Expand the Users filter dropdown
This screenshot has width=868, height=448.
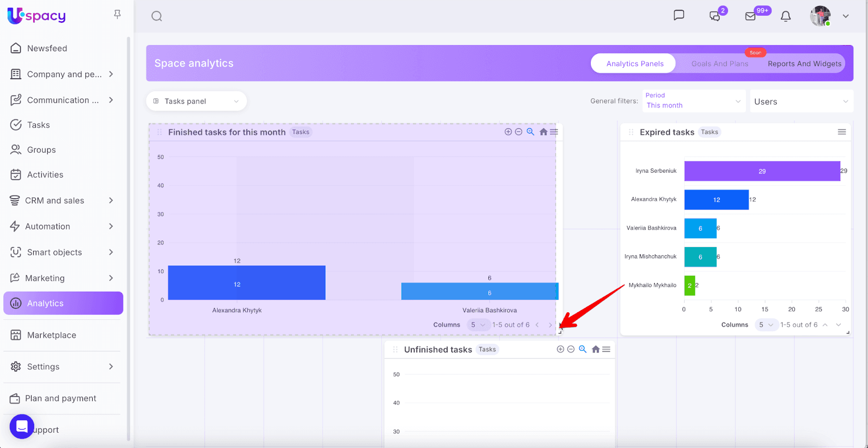coord(801,102)
